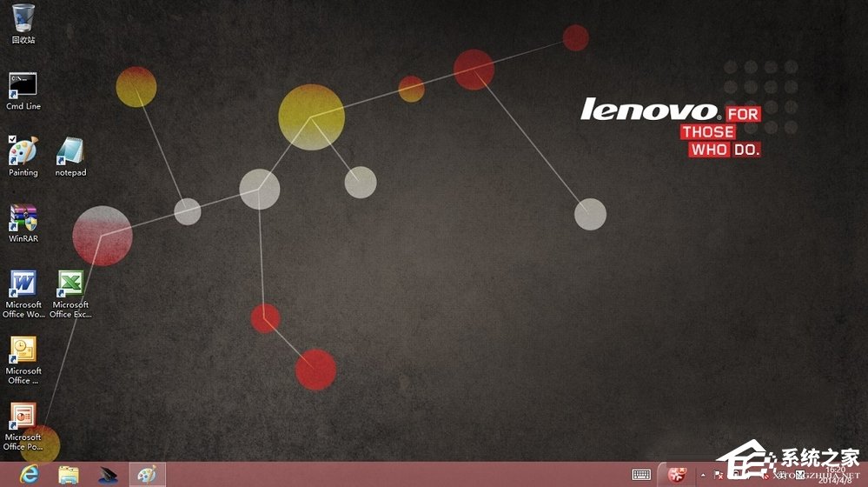This screenshot has height=487, width=868.
Task: Select the Microsoft Office Word shortcut
Action: click(23, 294)
